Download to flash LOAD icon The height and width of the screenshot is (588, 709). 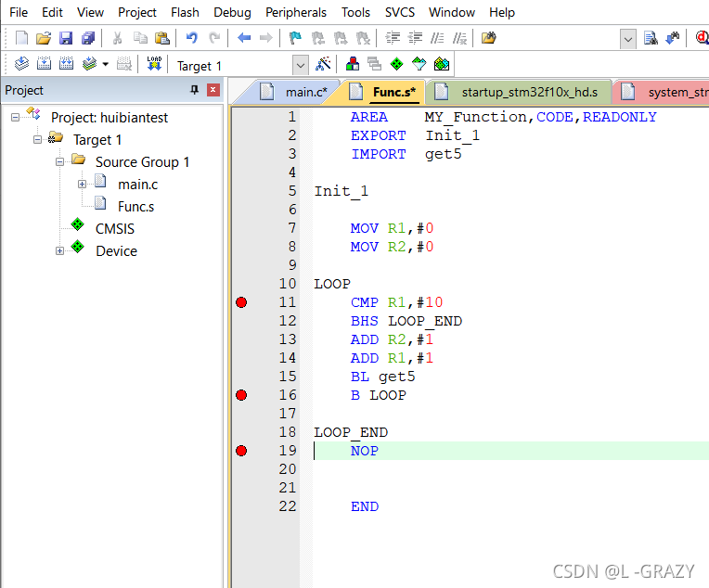point(154,64)
